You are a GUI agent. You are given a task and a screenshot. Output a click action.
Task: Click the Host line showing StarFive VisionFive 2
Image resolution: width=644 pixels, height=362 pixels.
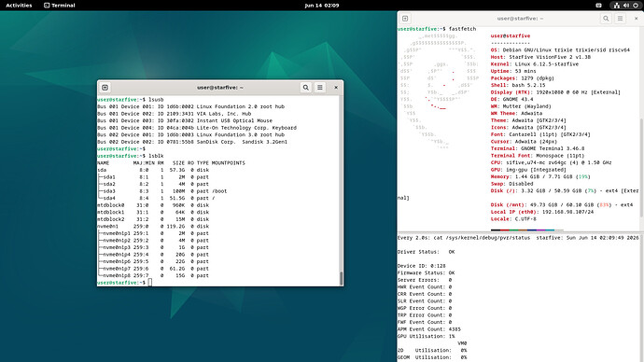pos(540,57)
